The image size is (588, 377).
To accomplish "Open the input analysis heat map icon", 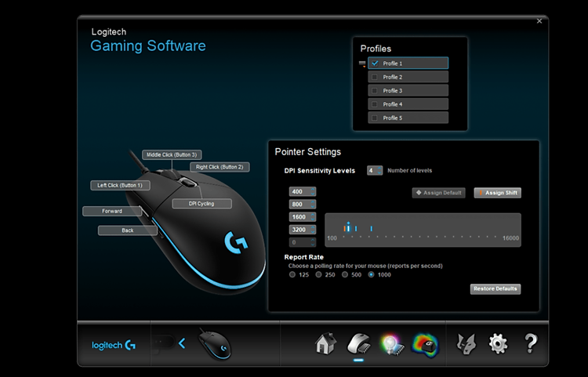I will click(x=425, y=344).
